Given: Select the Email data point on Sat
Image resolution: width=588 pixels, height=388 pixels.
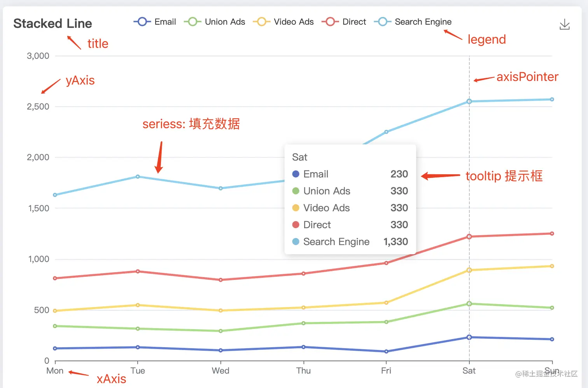Looking at the screenshot, I should (x=469, y=337).
